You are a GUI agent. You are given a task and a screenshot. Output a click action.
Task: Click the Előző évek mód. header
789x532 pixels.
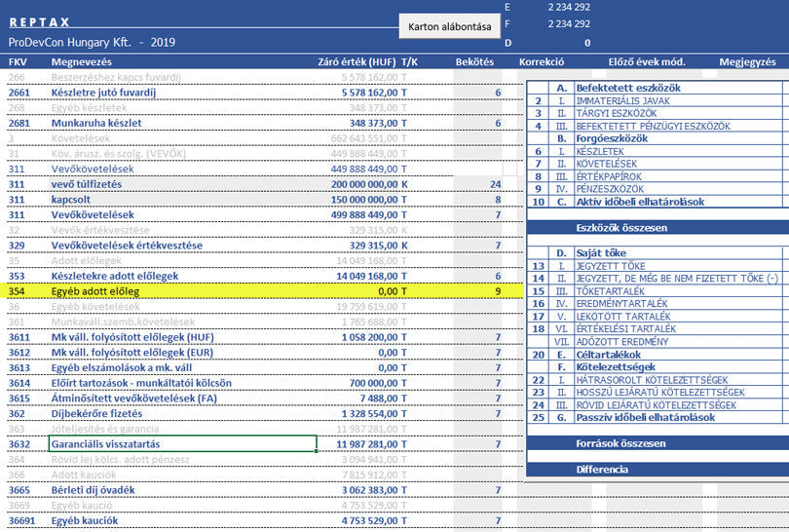point(646,61)
